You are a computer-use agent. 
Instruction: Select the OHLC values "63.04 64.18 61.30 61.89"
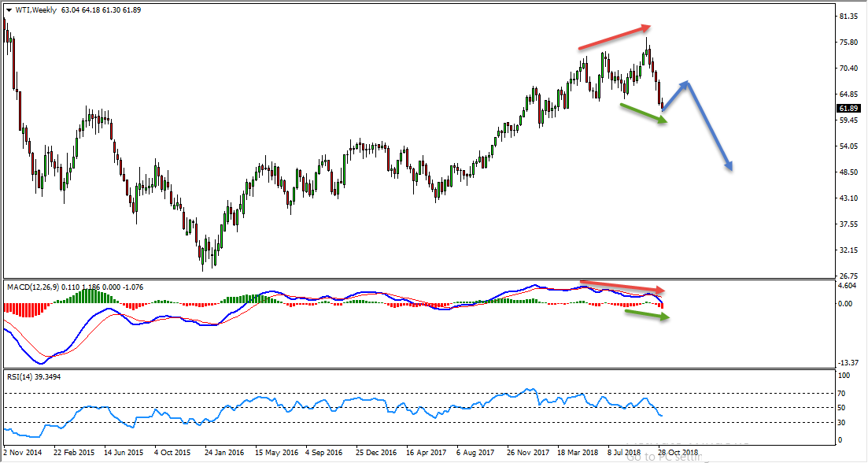(x=102, y=10)
